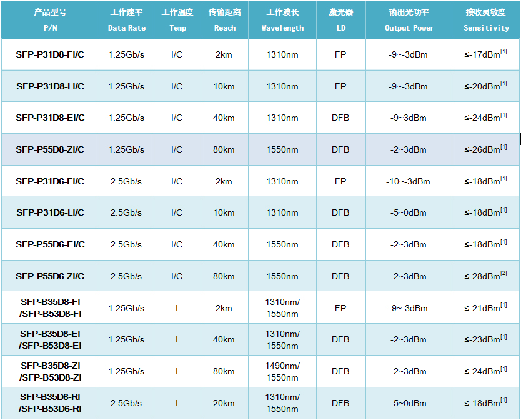
Task: Click 10km in SFP-P31D8-LI/C row
Action: [224, 86]
